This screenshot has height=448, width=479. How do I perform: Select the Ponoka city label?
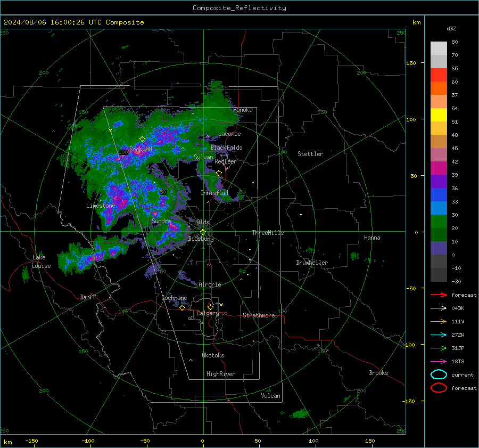pos(243,110)
